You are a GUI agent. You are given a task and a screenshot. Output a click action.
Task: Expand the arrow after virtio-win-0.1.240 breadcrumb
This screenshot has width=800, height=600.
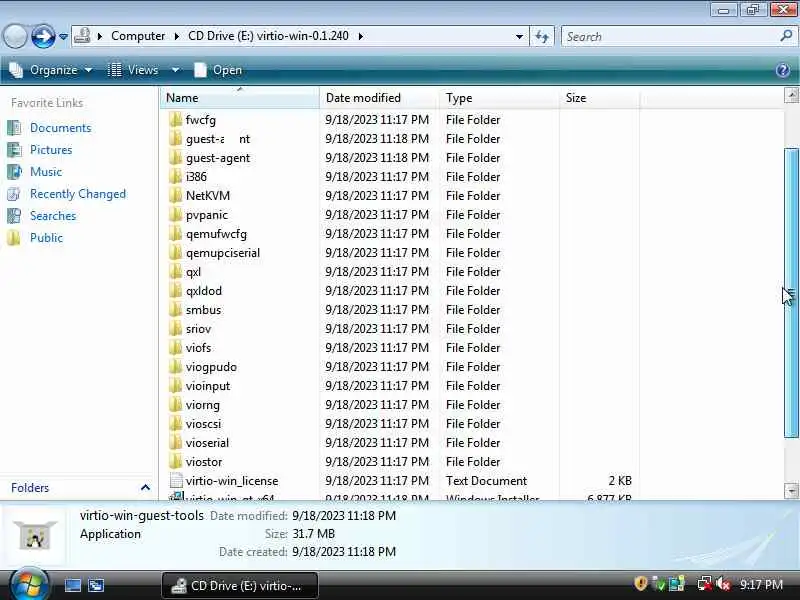[361, 36]
